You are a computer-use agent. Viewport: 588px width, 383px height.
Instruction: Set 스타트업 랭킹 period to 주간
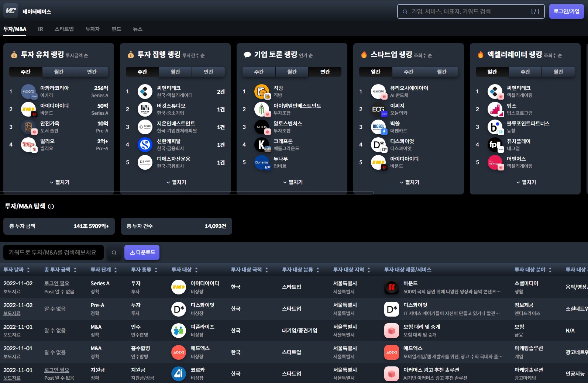pyautogui.click(x=409, y=72)
